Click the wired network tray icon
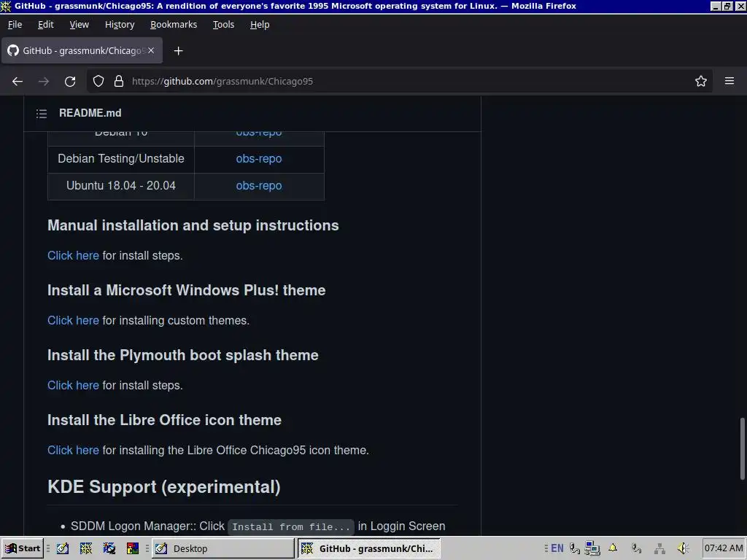 (x=659, y=548)
